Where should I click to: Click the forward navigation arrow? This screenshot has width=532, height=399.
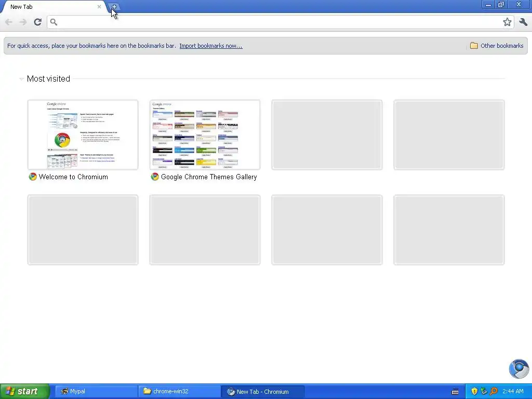(x=23, y=22)
